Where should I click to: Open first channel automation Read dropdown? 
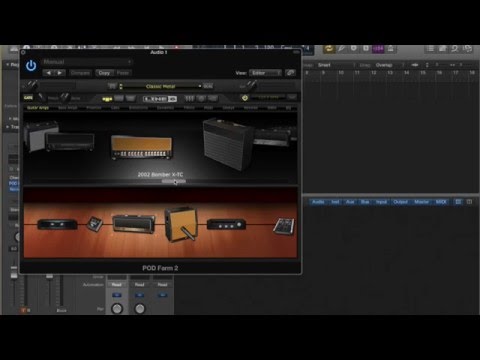point(117,284)
